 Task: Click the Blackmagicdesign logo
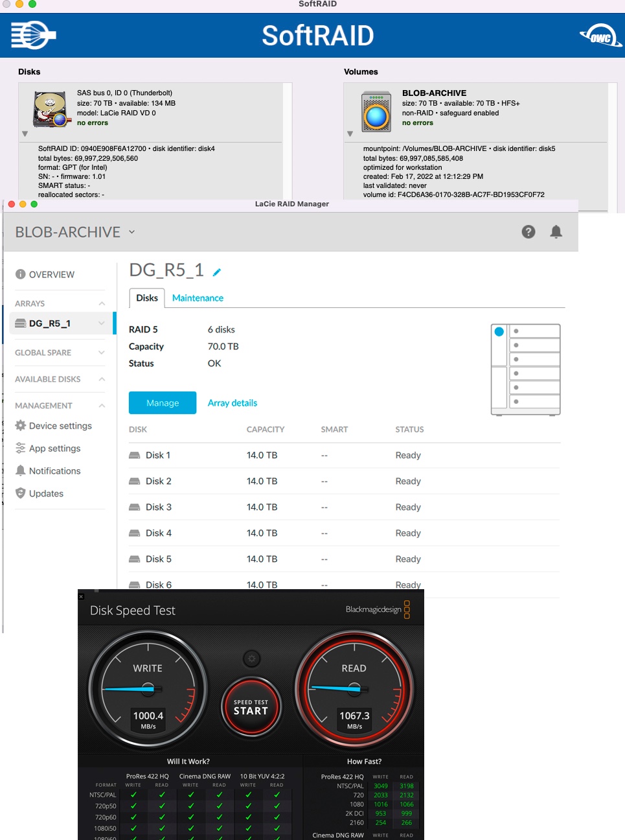pos(378,609)
